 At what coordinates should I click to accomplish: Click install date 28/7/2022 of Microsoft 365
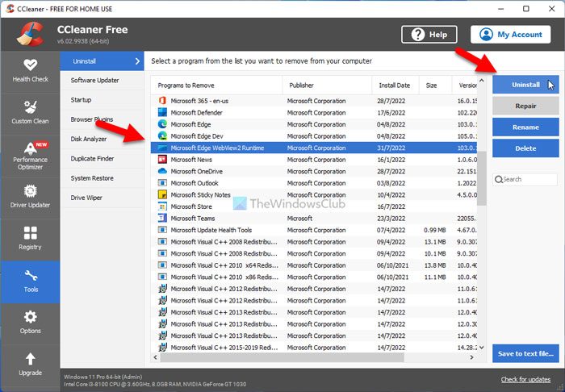pyautogui.click(x=391, y=101)
